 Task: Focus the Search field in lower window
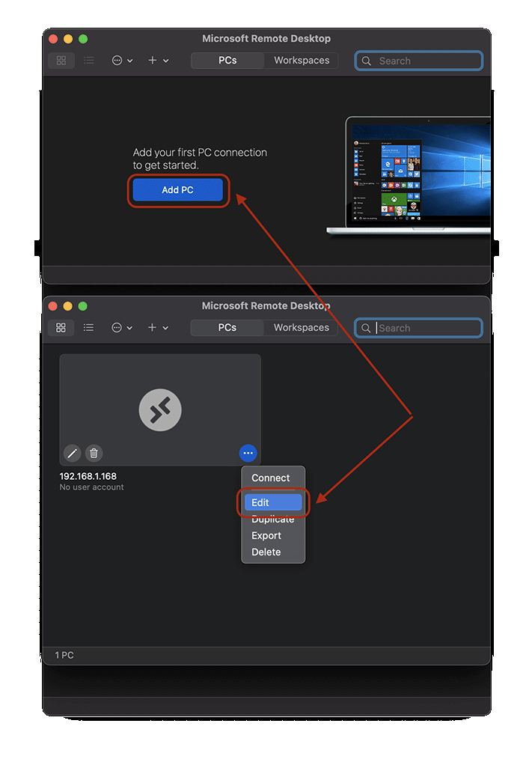click(x=418, y=328)
